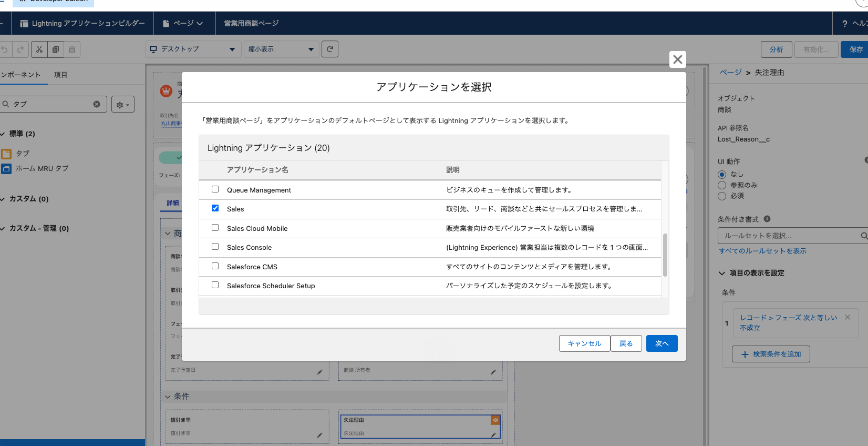Image resolution: width=868 pixels, height=446 pixels.
Task: Click the refresh canvas icon
Action: 330,49
